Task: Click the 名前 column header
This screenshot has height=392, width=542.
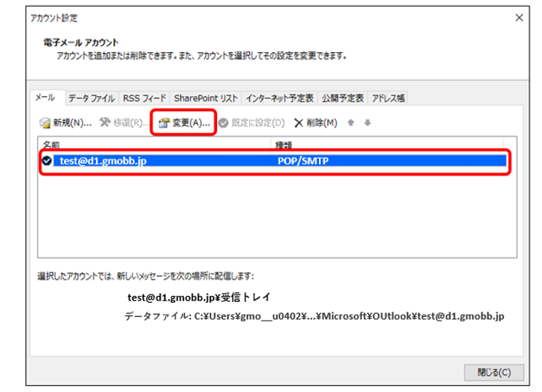Action: (155, 144)
